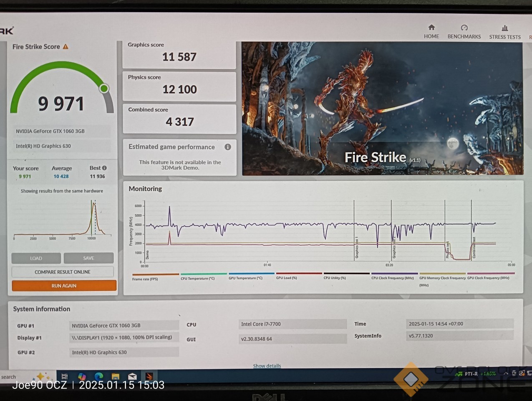
Task: Open the HOME tab
Action: click(431, 31)
